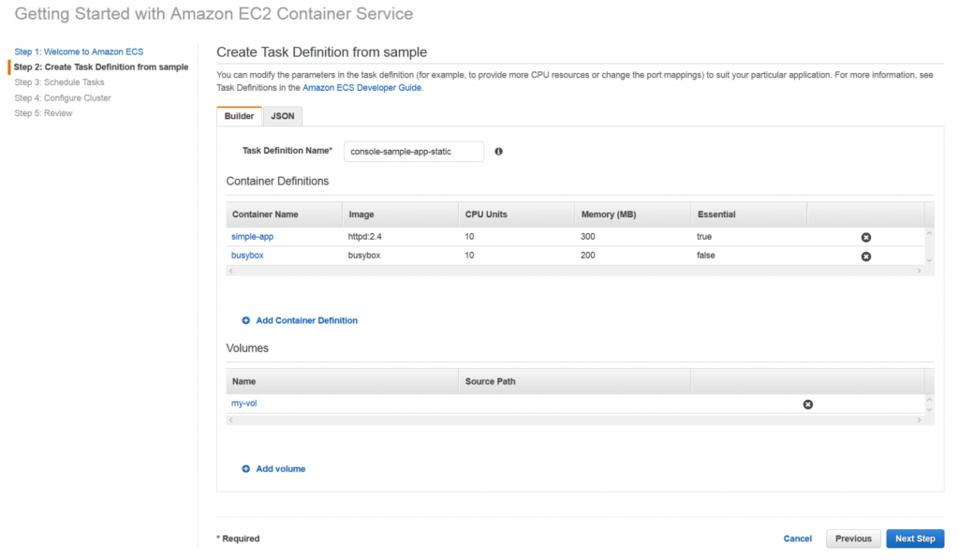Image resolution: width=959 pixels, height=560 pixels.
Task: Click the Next Step button
Action: click(915, 538)
